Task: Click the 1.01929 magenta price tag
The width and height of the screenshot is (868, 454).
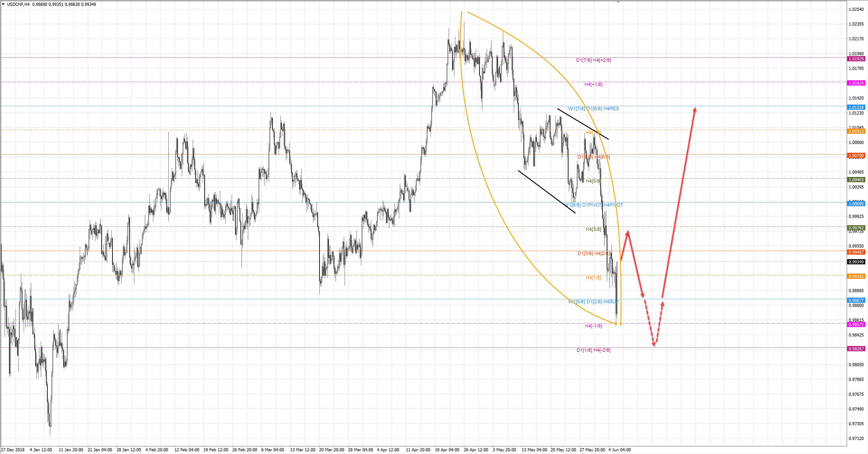Action: tap(856, 59)
